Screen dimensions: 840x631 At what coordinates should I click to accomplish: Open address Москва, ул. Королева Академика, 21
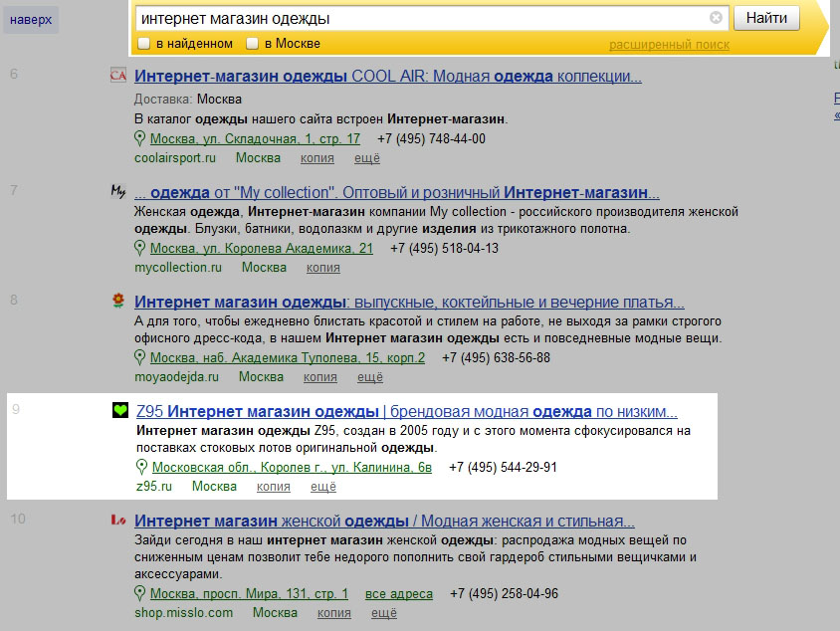262,248
